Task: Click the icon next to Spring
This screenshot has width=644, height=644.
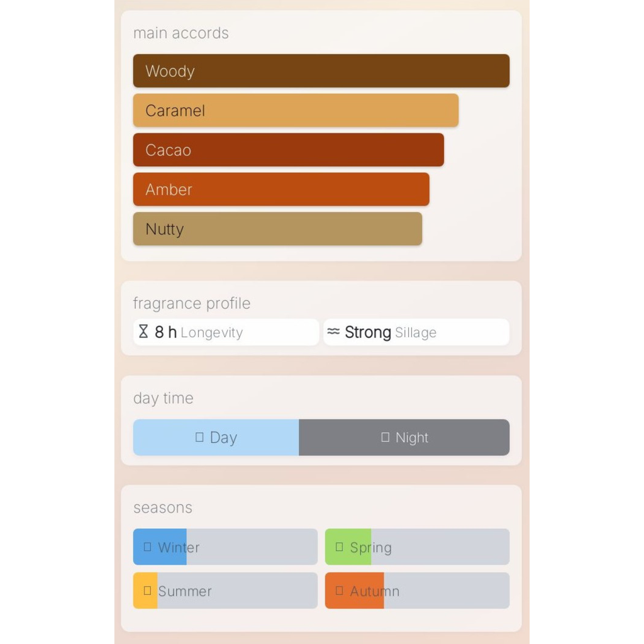Action: pyautogui.click(x=339, y=547)
